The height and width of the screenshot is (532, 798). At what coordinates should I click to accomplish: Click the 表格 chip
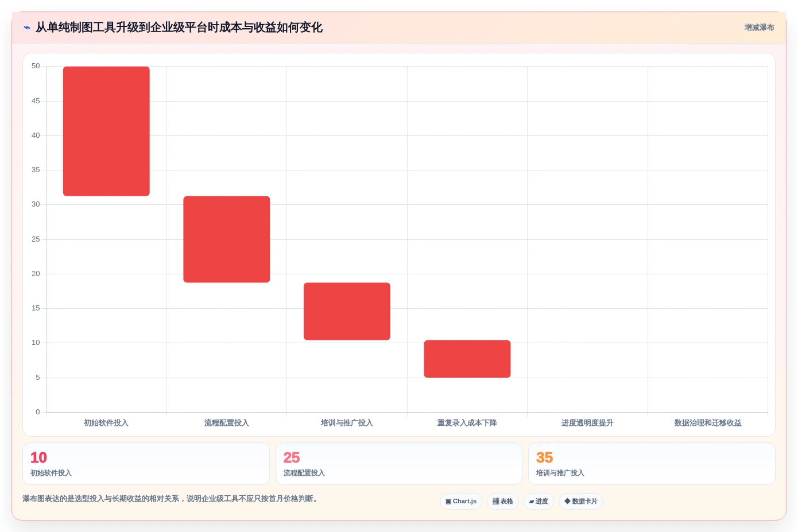click(x=503, y=501)
